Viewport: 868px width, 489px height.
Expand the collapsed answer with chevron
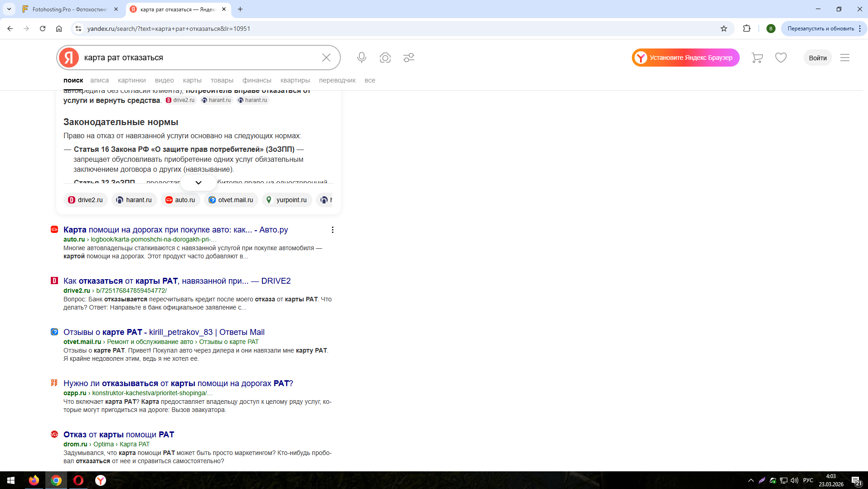199,183
